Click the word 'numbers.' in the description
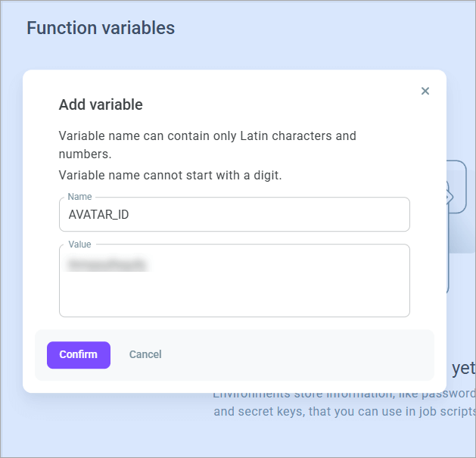This screenshot has height=458, width=476. 85,154
